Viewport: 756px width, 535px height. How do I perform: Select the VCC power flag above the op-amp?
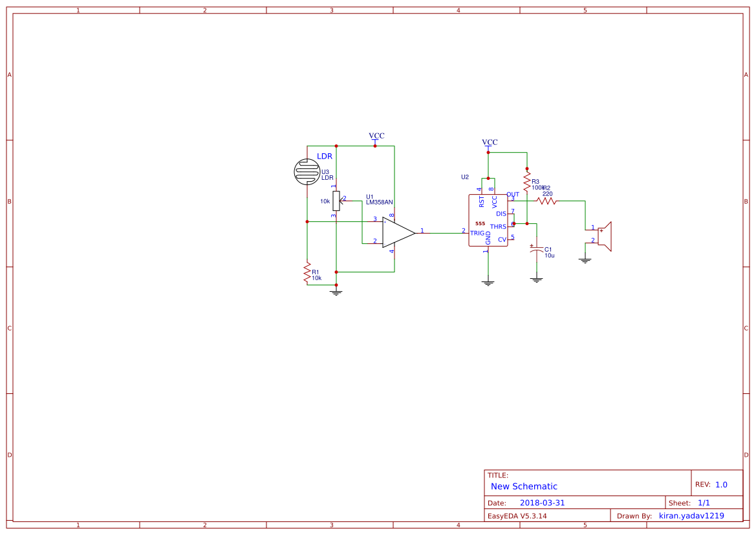coord(376,136)
